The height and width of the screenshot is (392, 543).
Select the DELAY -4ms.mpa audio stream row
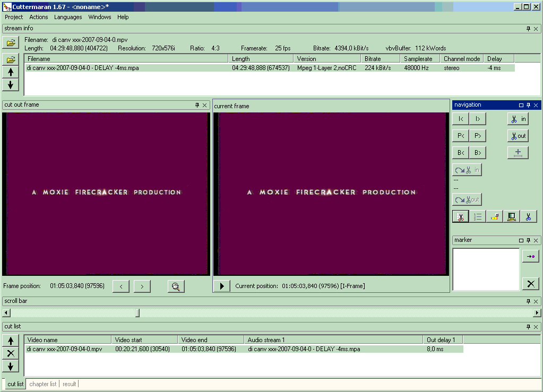pos(270,68)
